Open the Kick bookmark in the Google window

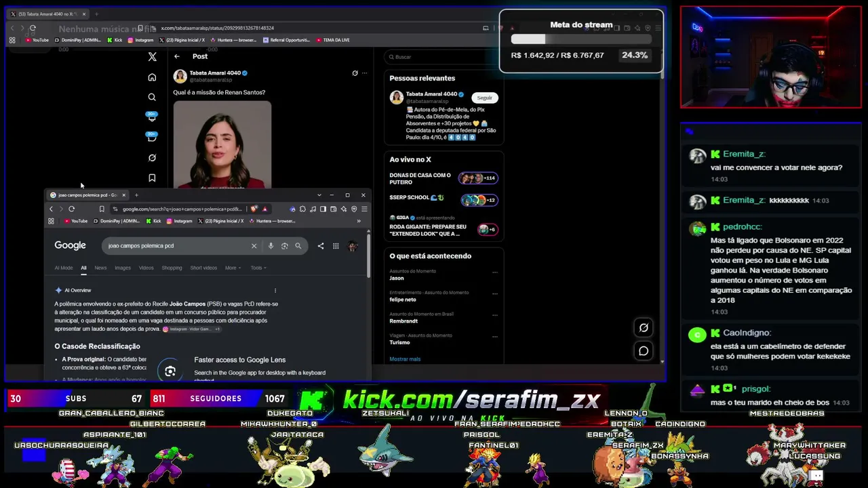click(153, 221)
